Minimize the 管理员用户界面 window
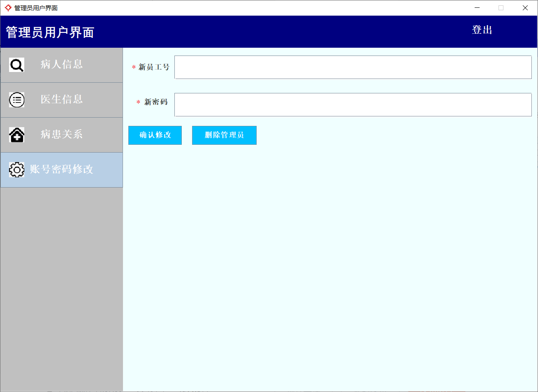 477,8
